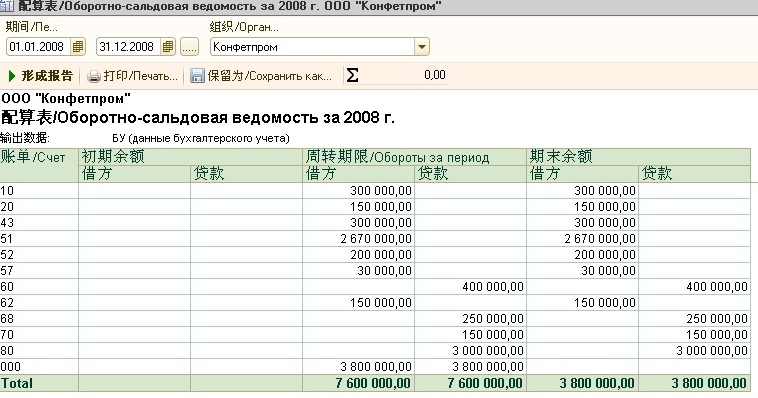This screenshot has width=758, height=398.
Task: Click the floppy disk save icon
Action: pyautogui.click(x=197, y=76)
